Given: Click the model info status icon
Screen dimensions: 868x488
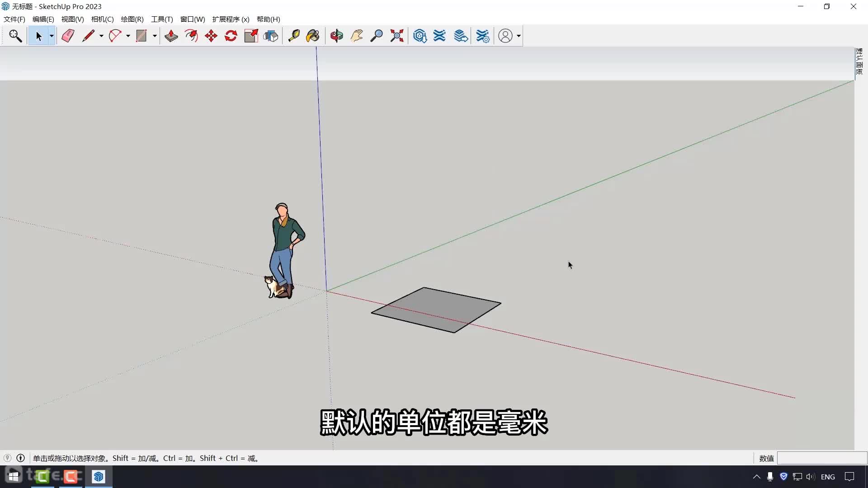Looking at the screenshot, I should click(x=20, y=458).
